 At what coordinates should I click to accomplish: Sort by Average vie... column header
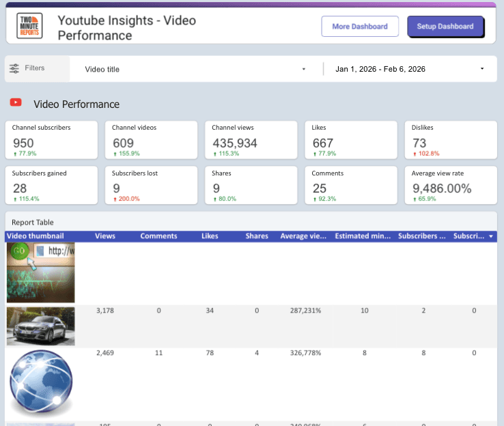(x=303, y=236)
